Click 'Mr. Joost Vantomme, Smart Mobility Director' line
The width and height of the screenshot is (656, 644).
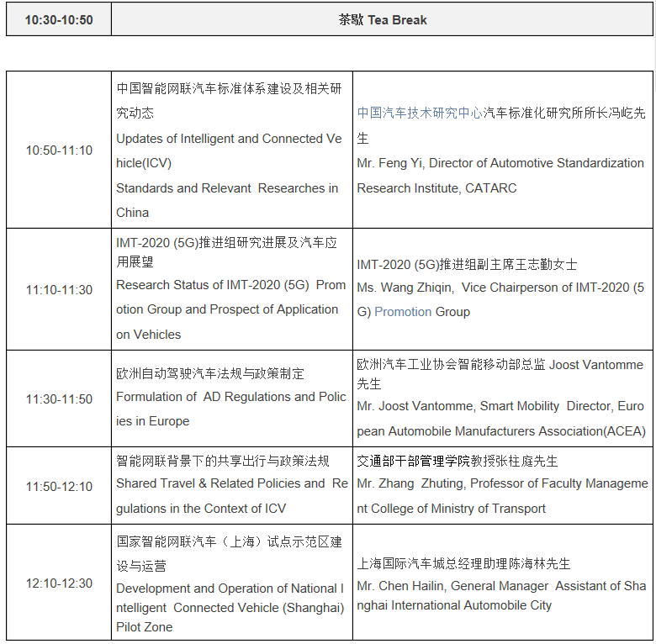(500, 406)
